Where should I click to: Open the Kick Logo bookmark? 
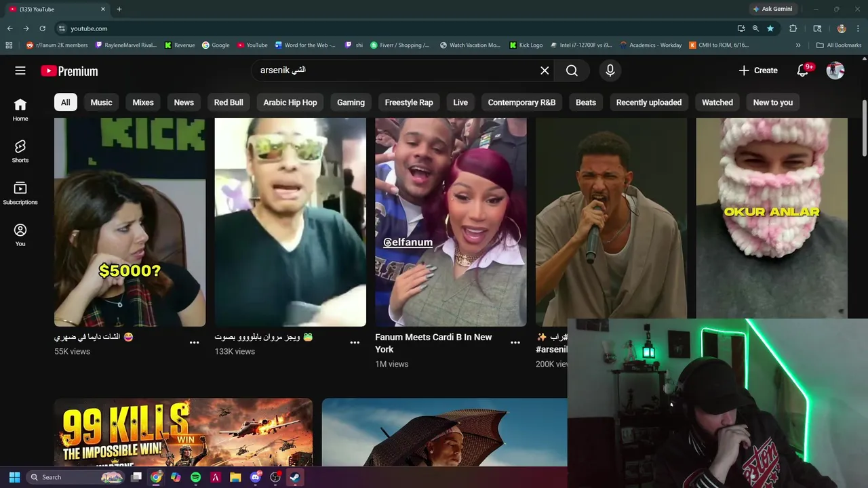[x=526, y=45]
